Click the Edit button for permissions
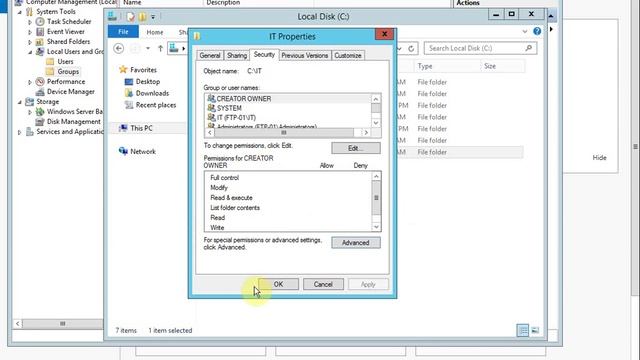 pyautogui.click(x=356, y=148)
